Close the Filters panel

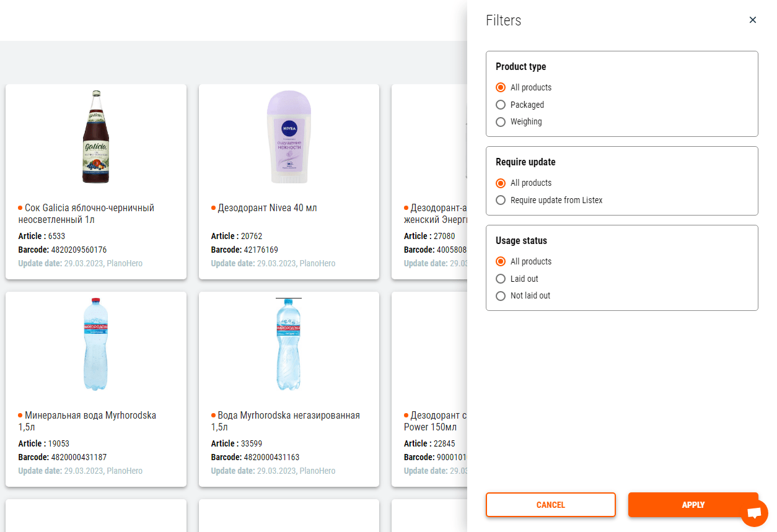click(753, 20)
